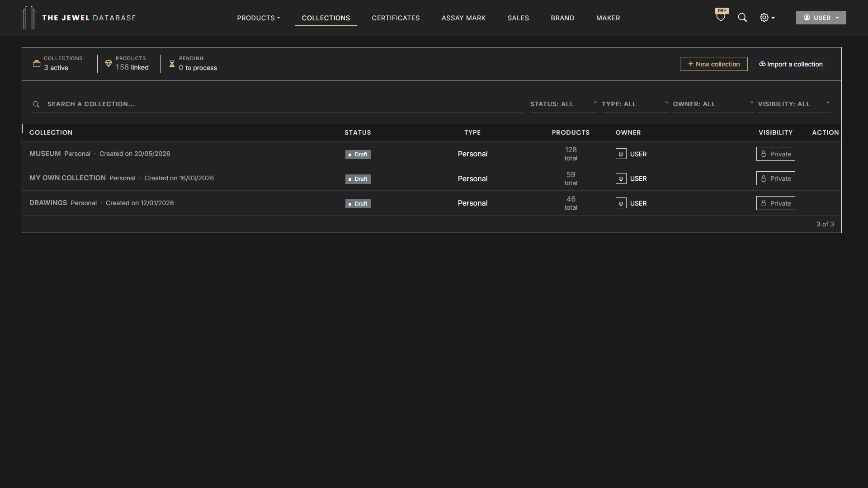The height and width of the screenshot is (488, 868).
Task: Click the search icon in the collection search bar
Action: click(36, 104)
